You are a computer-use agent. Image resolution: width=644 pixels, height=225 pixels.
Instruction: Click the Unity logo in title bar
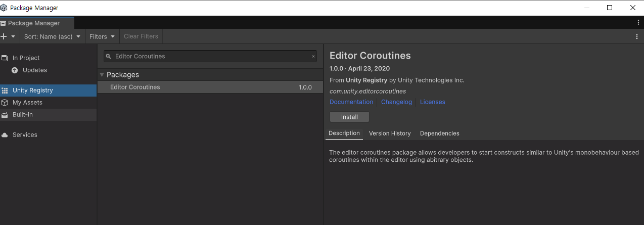tap(4, 8)
